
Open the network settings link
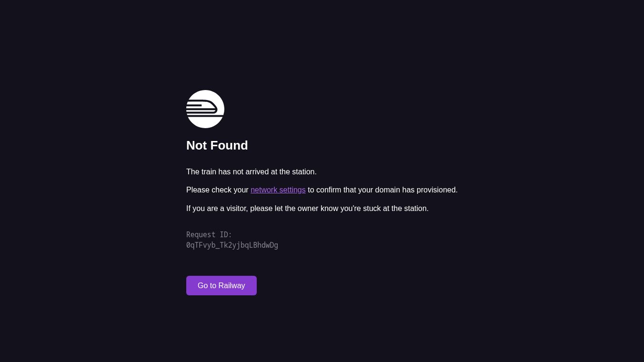point(278,190)
